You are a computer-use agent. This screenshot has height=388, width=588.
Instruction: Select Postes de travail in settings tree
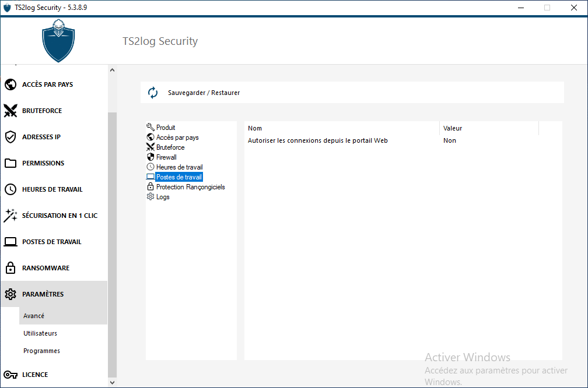(x=179, y=177)
